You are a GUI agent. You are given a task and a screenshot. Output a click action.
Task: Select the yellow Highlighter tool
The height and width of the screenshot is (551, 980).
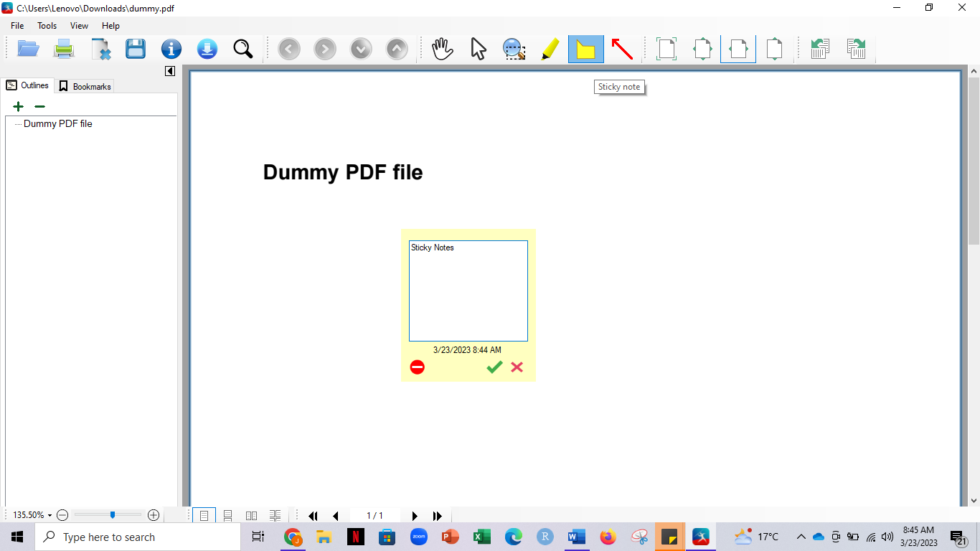pos(550,49)
